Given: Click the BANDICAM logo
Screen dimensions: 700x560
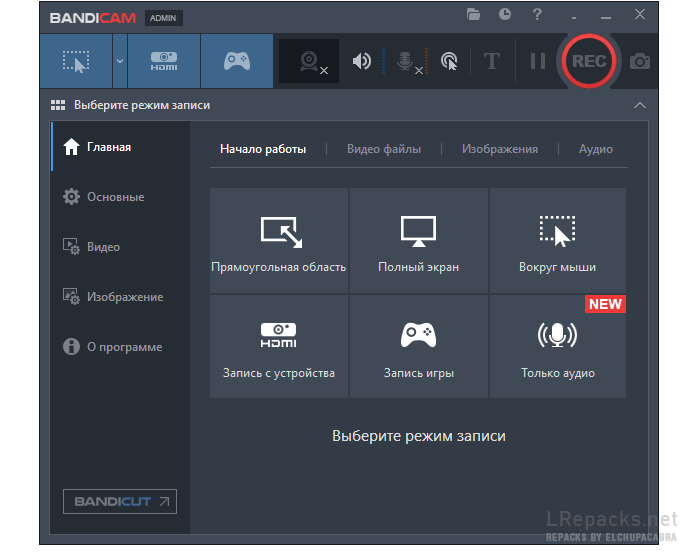Looking at the screenshot, I should click(93, 18).
